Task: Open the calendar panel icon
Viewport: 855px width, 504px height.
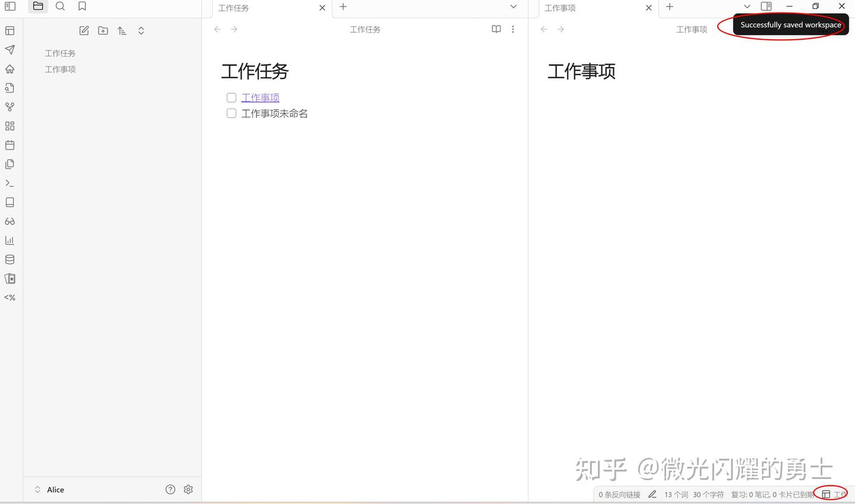Action: click(x=9, y=145)
